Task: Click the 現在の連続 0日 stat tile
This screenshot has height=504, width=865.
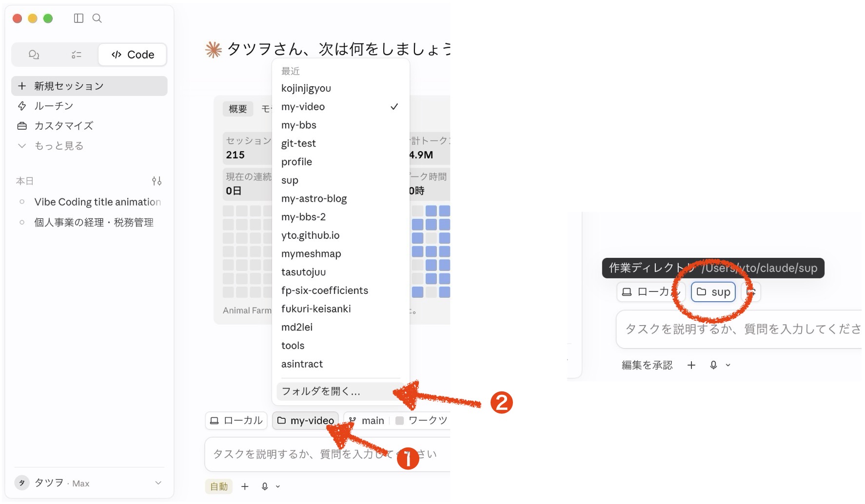Action: click(248, 184)
